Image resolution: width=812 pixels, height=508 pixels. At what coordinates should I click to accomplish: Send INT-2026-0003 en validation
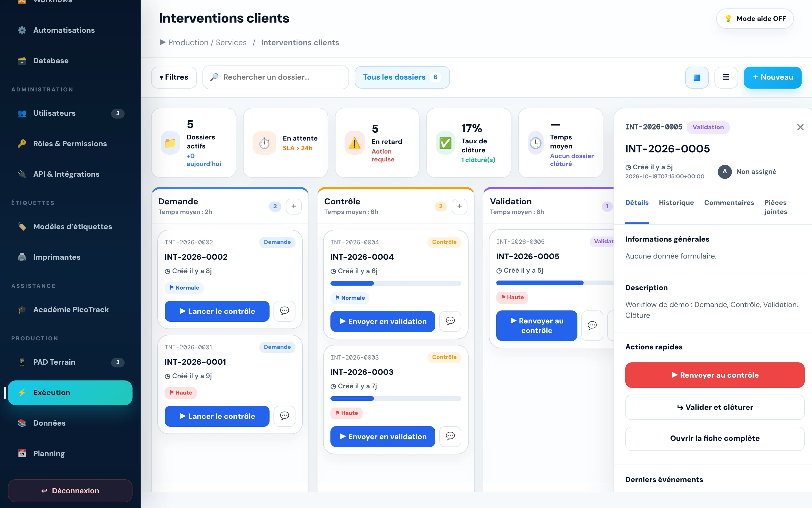pyautogui.click(x=383, y=436)
